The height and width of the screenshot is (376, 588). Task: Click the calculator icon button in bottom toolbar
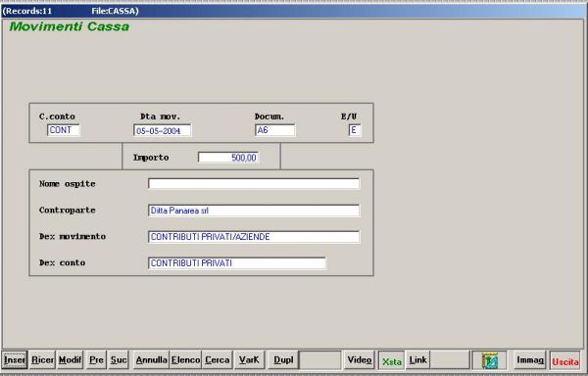pos(489,360)
